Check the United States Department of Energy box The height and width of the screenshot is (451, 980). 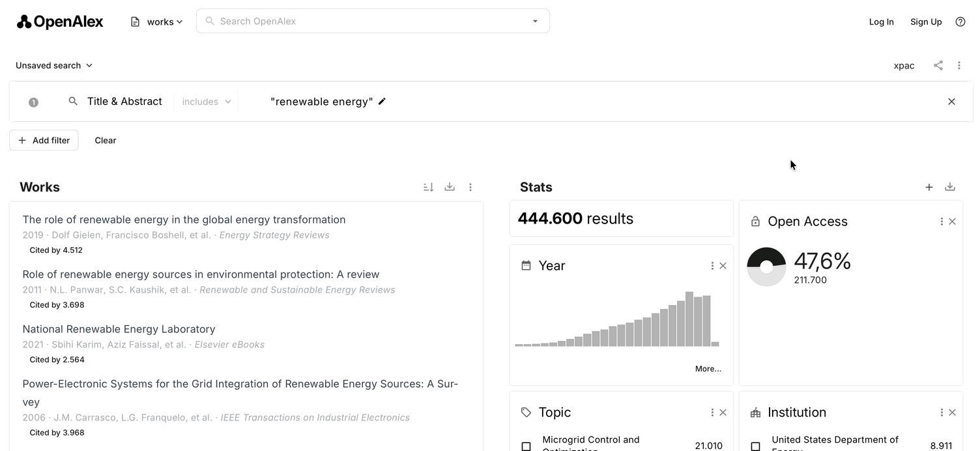755,446
